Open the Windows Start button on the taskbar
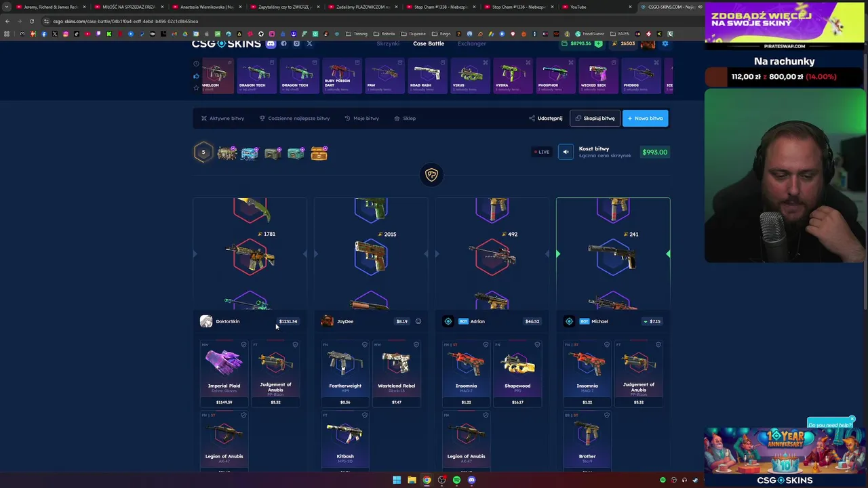Screen dimensions: 868x488 397,480
